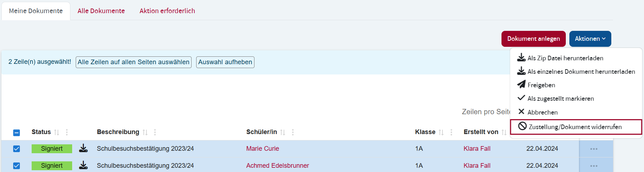Viewport: 644px width, 172px height.
Task: Sort by Beschreibung column arrows
Action: coord(145,132)
